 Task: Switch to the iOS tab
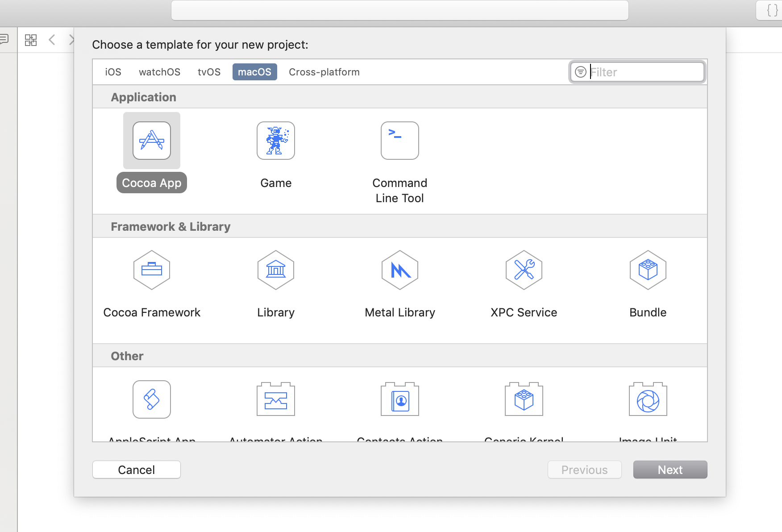113,72
